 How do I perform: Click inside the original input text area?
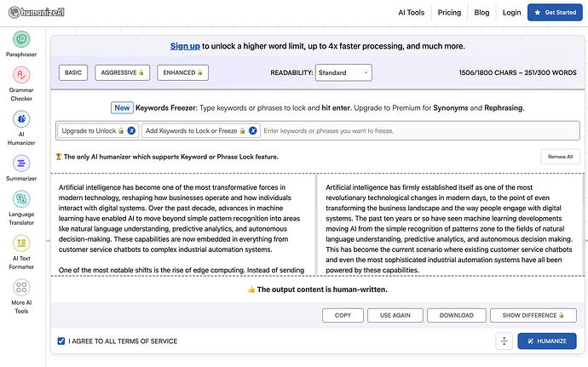pos(182,225)
